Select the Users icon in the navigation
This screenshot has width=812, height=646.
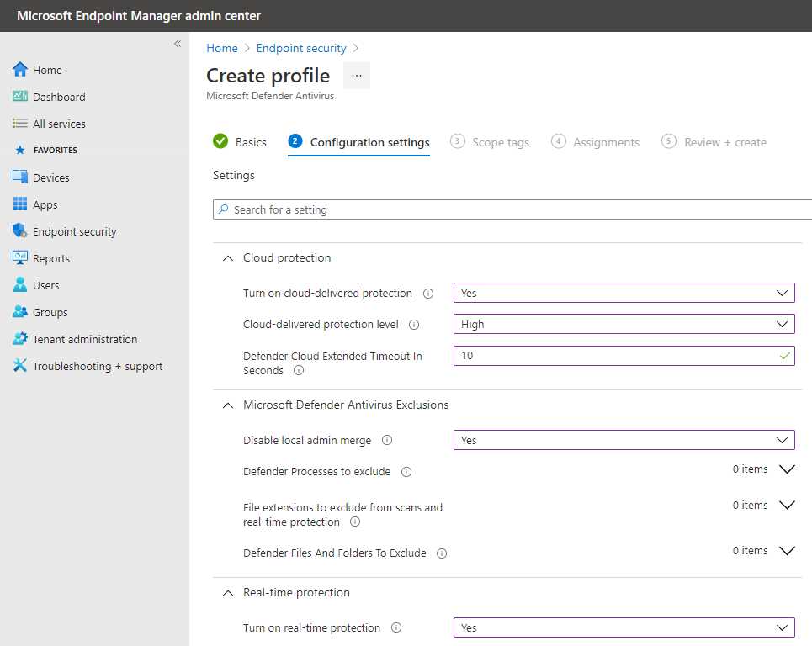tap(19, 285)
